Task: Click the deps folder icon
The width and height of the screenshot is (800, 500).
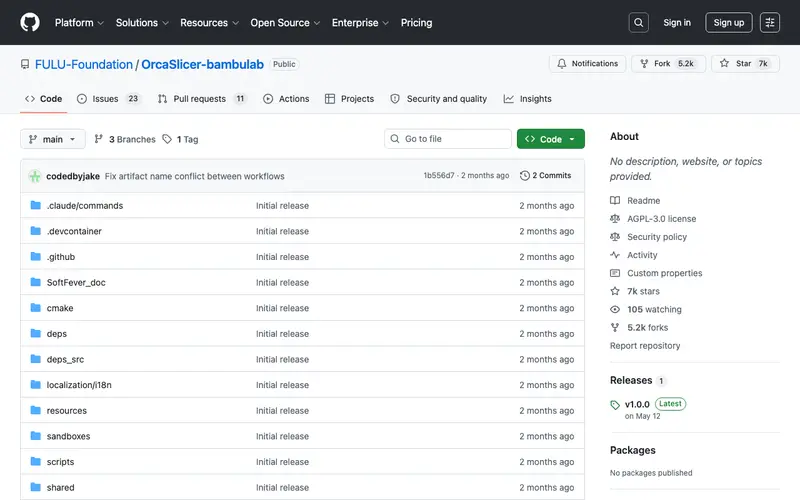Action: [x=35, y=333]
